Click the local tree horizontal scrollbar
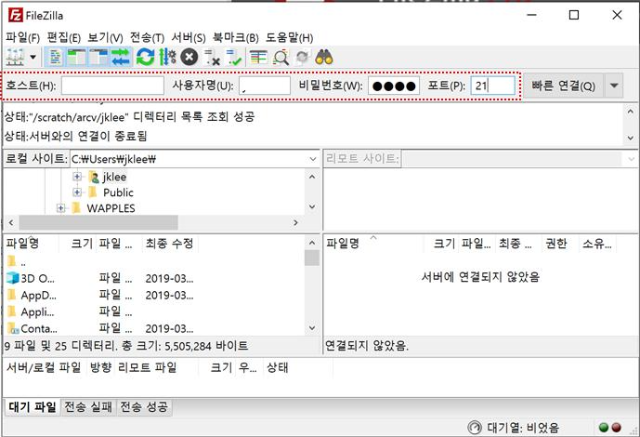This screenshot has height=437, width=640. 98,222
